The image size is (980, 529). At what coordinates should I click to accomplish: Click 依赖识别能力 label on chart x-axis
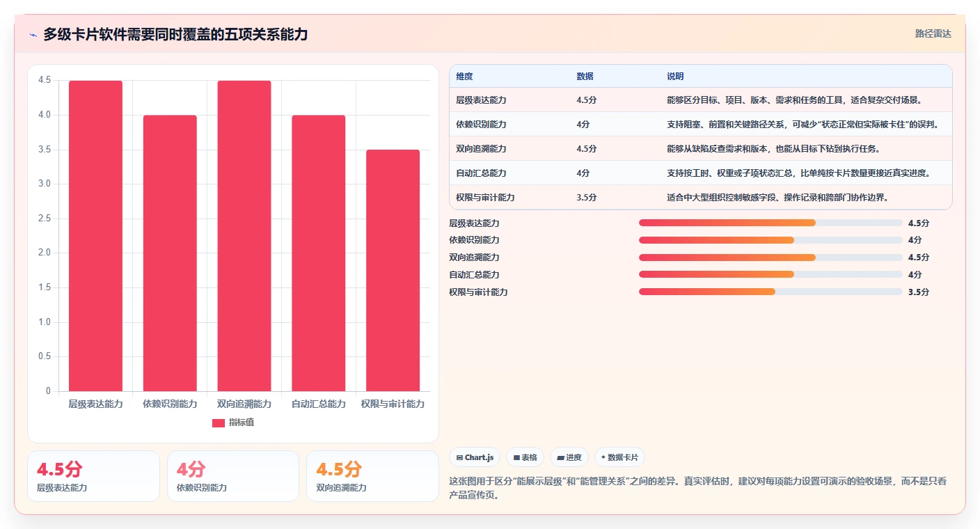pyautogui.click(x=170, y=404)
